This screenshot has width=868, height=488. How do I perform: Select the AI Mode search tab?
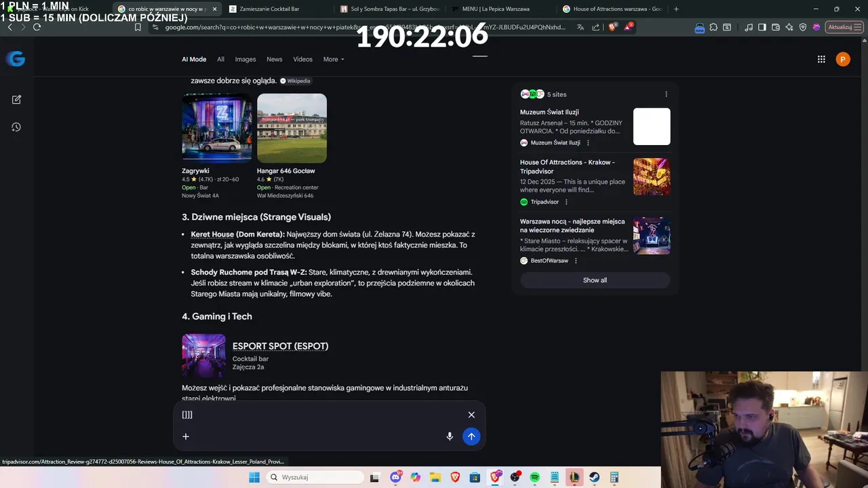[x=194, y=60]
